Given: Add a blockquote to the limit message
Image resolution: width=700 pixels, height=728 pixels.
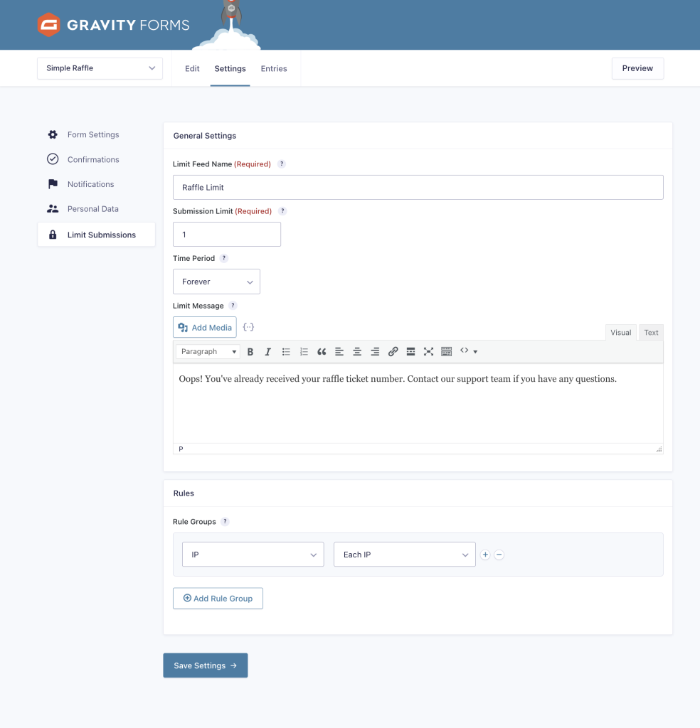Looking at the screenshot, I should 321,351.
